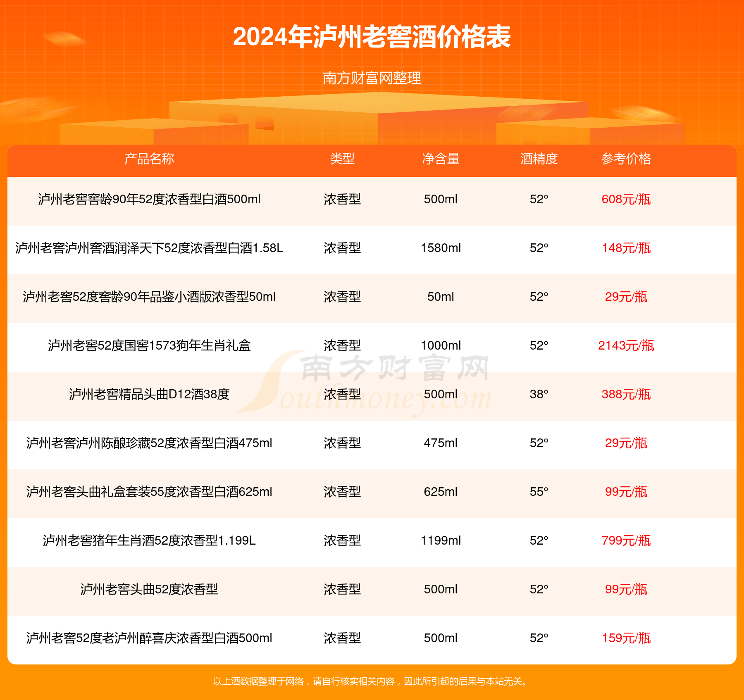The width and height of the screenshot is (744, 700).
Task: Select 泸州老窖泸州窖酒润泽天下52度浓香型白酒1.58L row name
Action: coord(149,248)
